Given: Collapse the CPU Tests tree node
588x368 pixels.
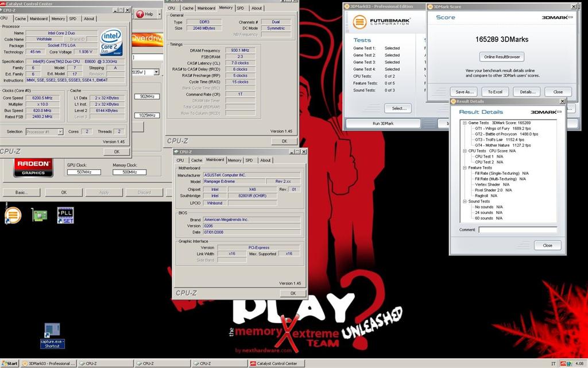Looking at the screenshot, I should 465,151.
